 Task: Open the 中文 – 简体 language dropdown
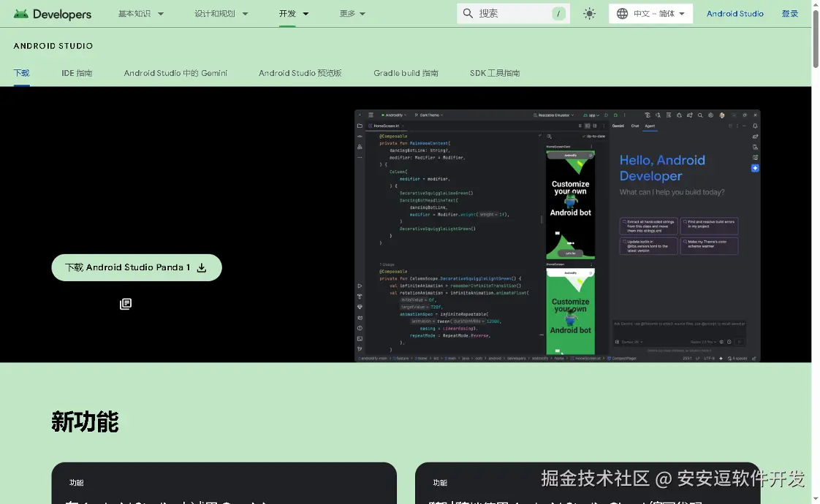[650, 14]
